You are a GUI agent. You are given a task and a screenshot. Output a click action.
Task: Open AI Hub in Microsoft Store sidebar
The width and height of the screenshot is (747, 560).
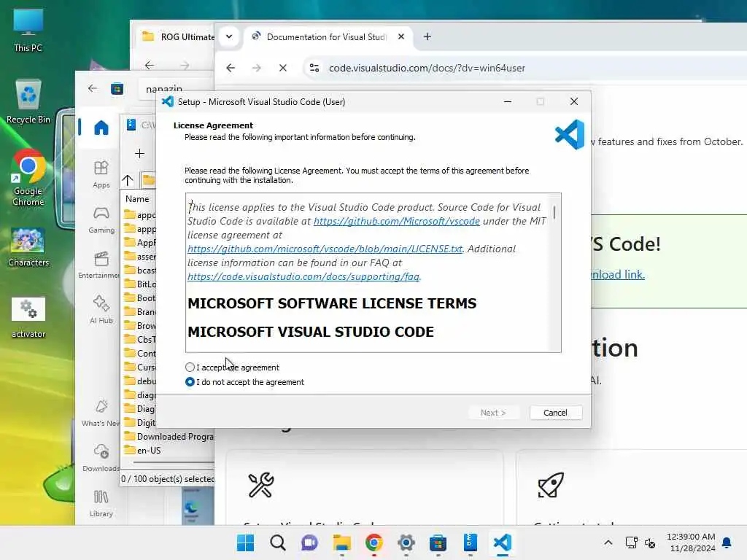[x=101, y=309]
